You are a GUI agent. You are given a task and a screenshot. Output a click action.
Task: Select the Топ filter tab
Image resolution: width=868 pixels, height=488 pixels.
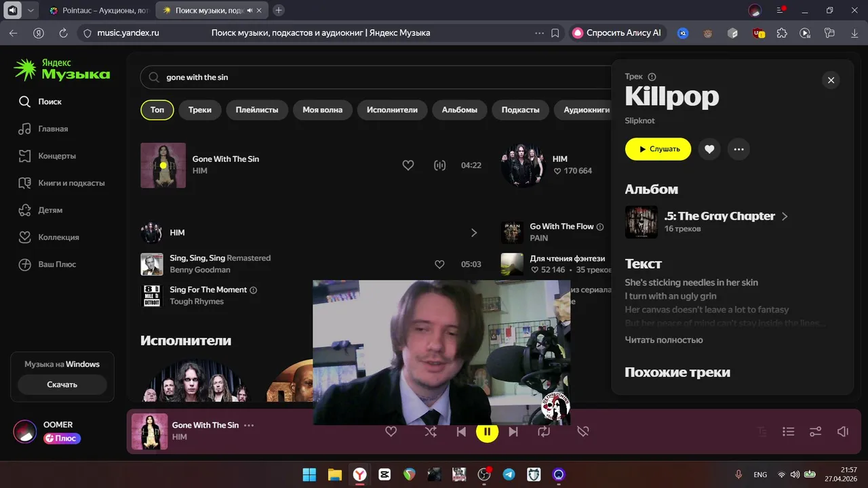tap(157, 110)
